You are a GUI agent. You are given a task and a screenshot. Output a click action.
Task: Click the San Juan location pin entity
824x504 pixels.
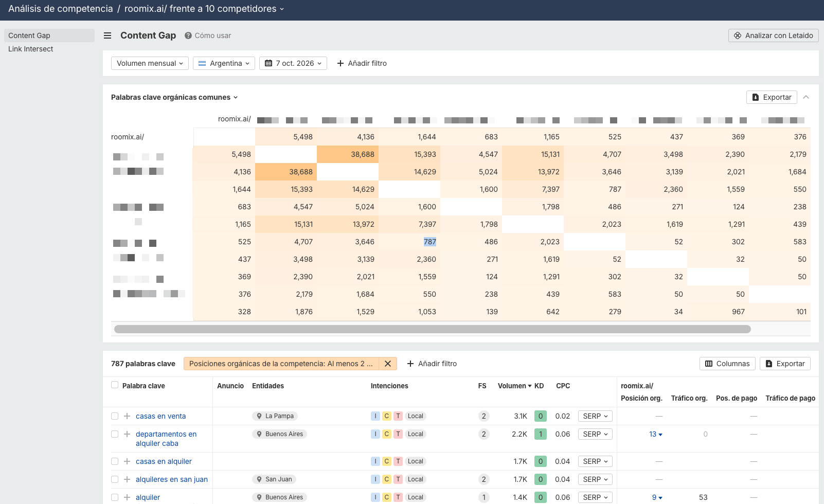tap(274, 479)
